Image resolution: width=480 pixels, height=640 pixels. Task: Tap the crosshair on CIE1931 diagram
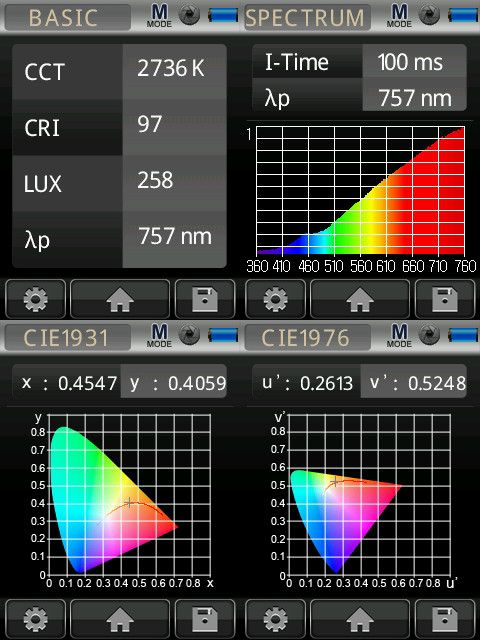point(130,502)
